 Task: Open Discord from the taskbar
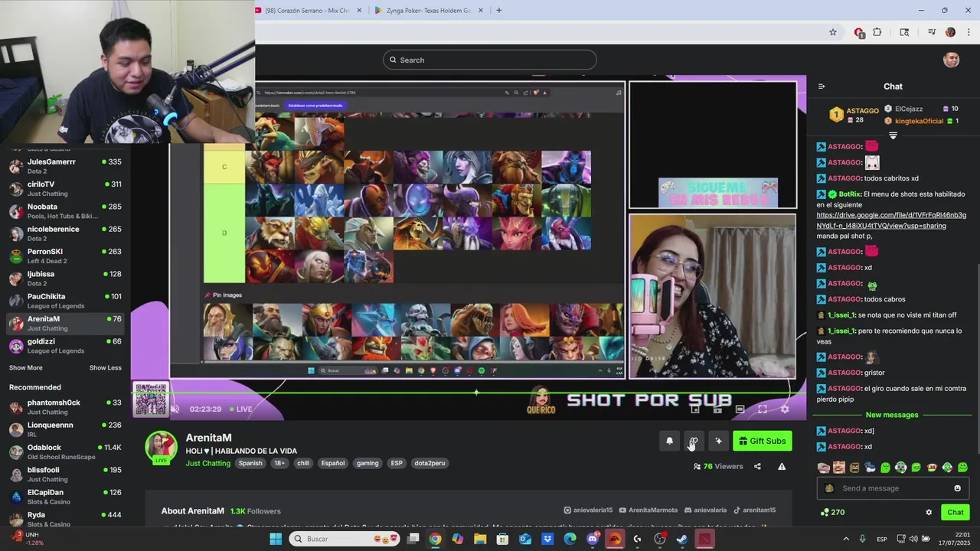pyautogui.click(x=593, y=539)
